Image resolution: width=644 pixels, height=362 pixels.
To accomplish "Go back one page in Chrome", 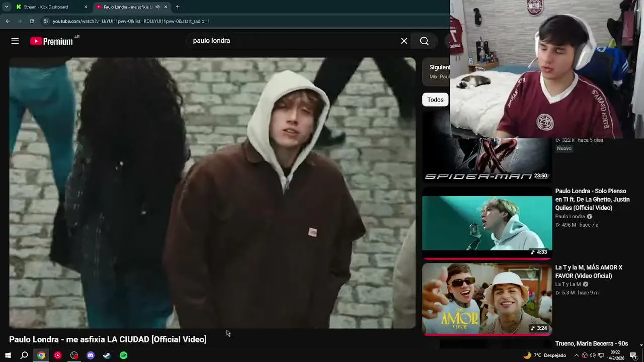I will point(8,21).
